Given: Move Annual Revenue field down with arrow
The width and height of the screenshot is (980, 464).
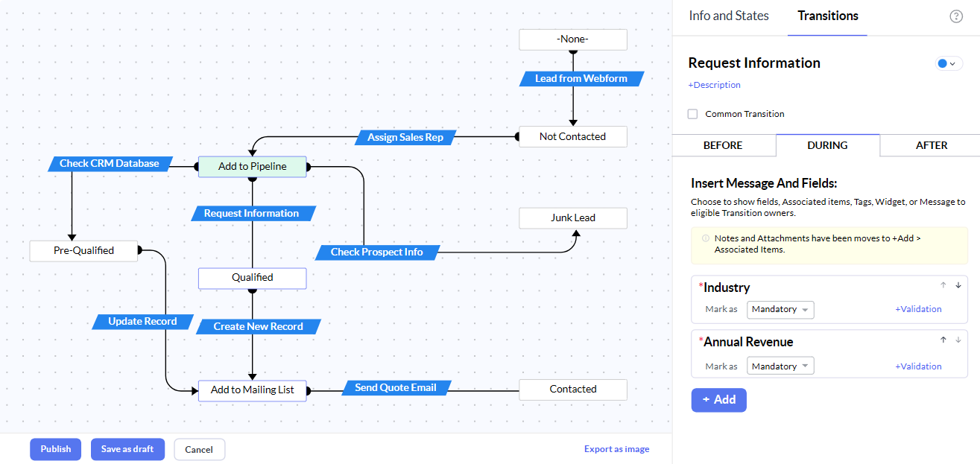Looking at the screenshot, I should coord(958,340).
